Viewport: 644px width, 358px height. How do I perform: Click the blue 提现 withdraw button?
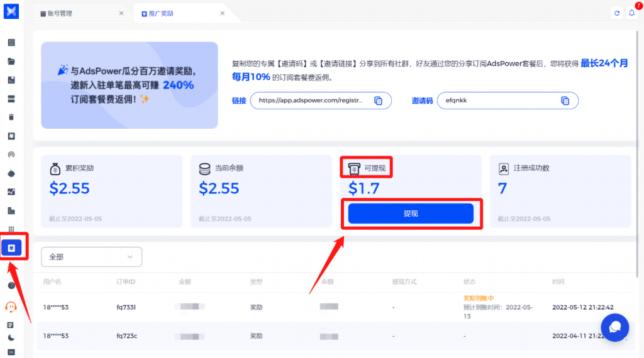(x=411, y=214)
